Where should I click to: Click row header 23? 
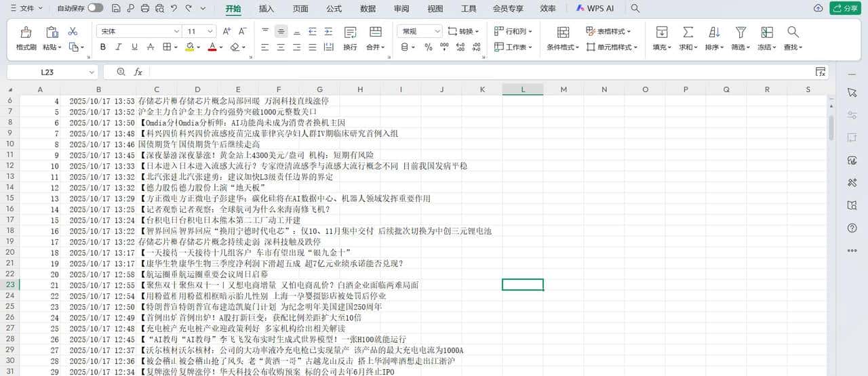[10, 285]
